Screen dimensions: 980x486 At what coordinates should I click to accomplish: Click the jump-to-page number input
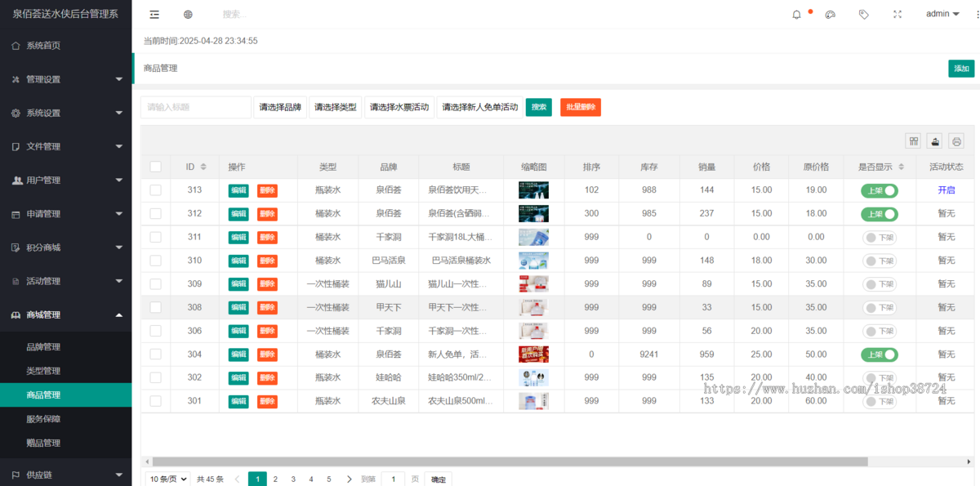[393, 479]
